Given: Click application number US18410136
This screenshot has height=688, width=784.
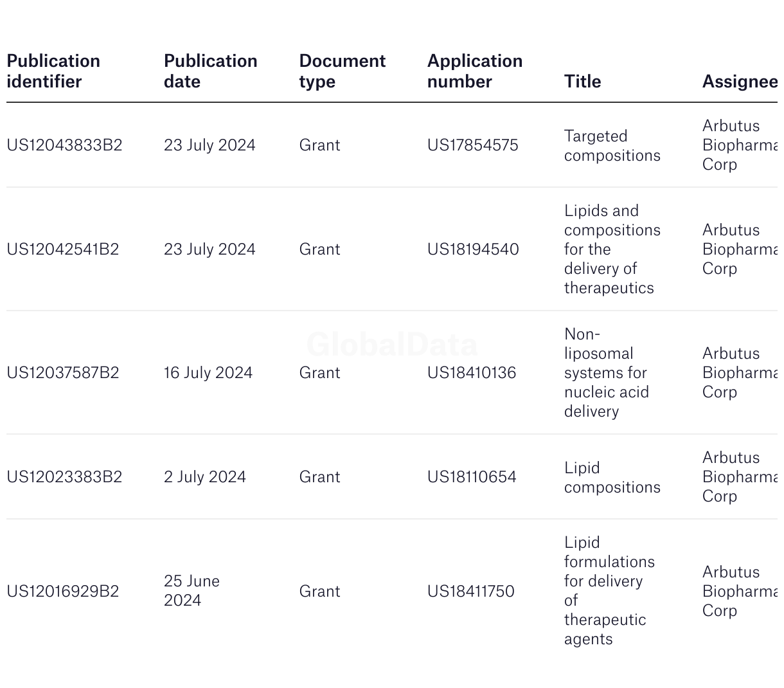Looking at the screenshot, I should pos(472,373).
